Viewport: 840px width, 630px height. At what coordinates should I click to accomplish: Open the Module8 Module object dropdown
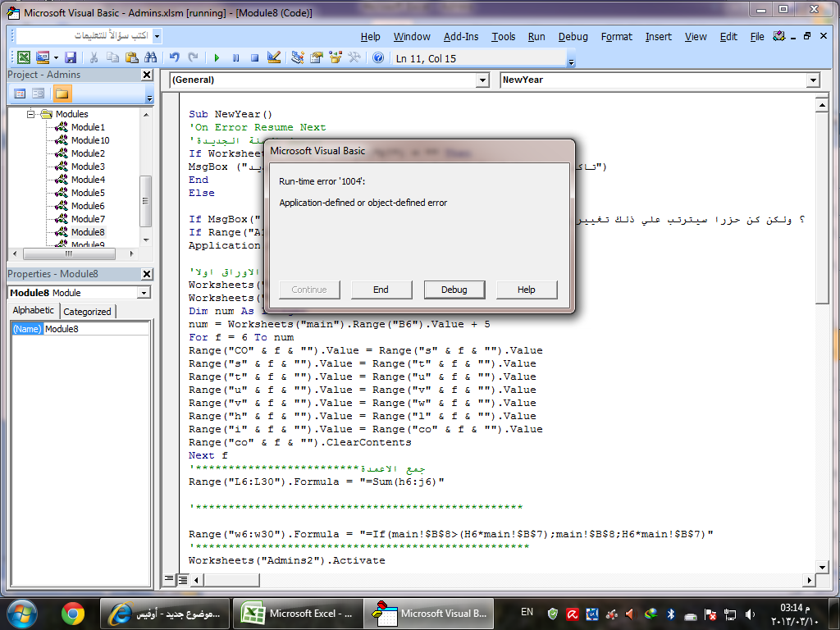[144, 293]
